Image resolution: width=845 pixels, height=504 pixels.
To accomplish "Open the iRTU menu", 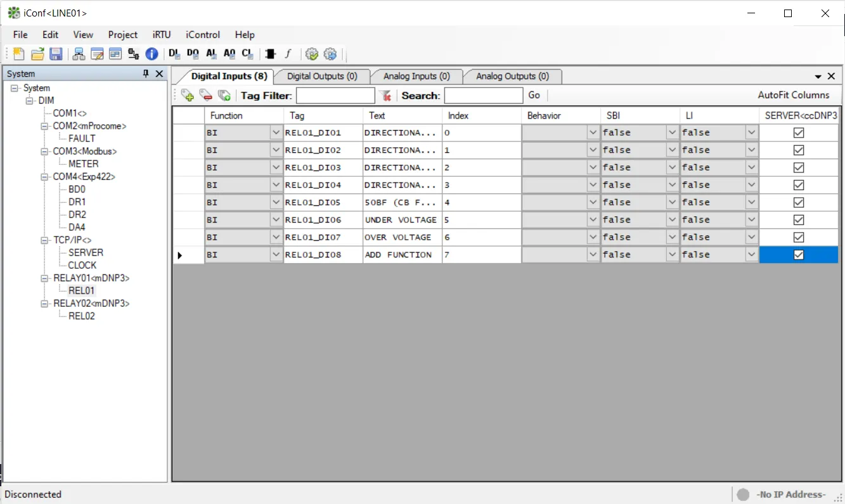I will point(162,35).
